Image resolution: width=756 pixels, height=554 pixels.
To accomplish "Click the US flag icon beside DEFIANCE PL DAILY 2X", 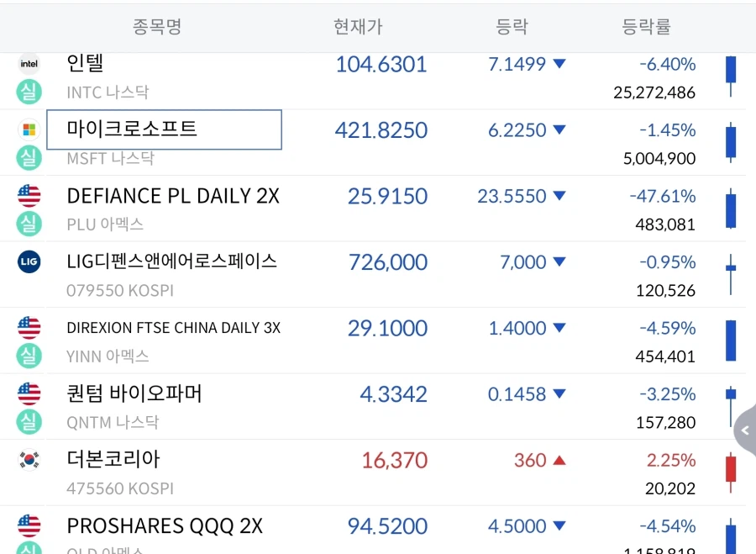I will tap(29, 195).
